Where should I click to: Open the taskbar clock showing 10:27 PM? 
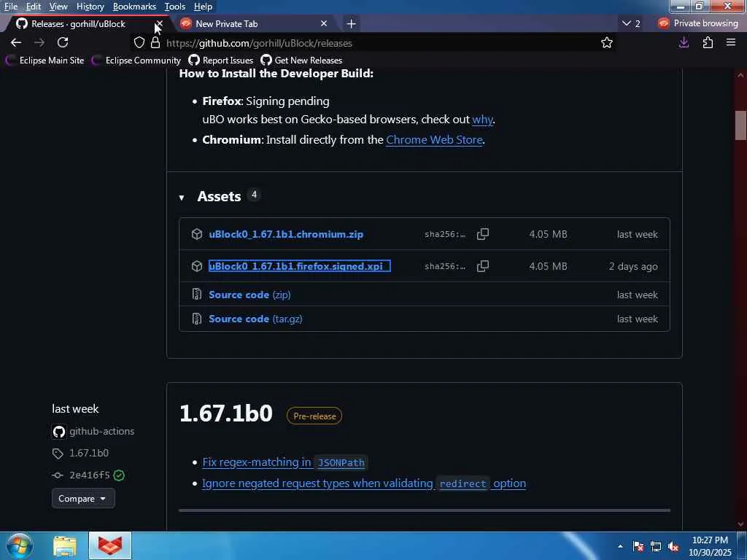pos(710,546)
